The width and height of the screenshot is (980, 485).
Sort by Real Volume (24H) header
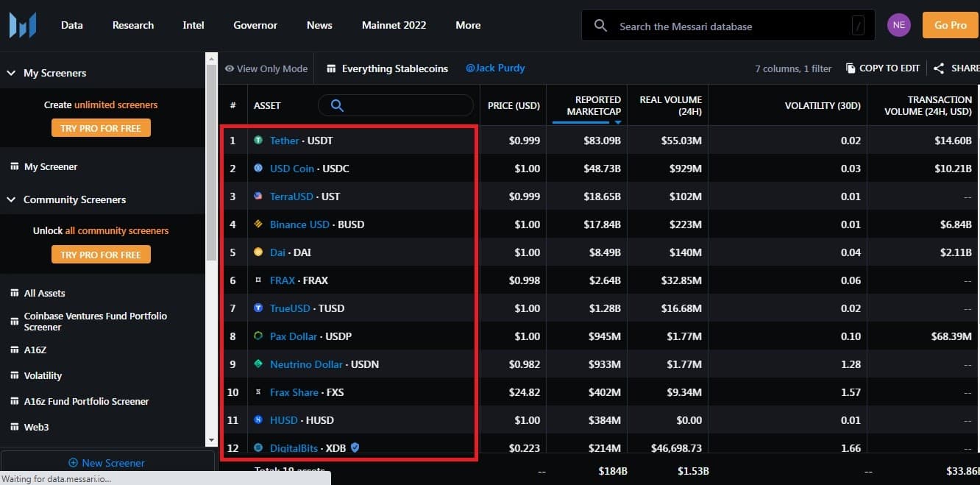tap(670, 105)
